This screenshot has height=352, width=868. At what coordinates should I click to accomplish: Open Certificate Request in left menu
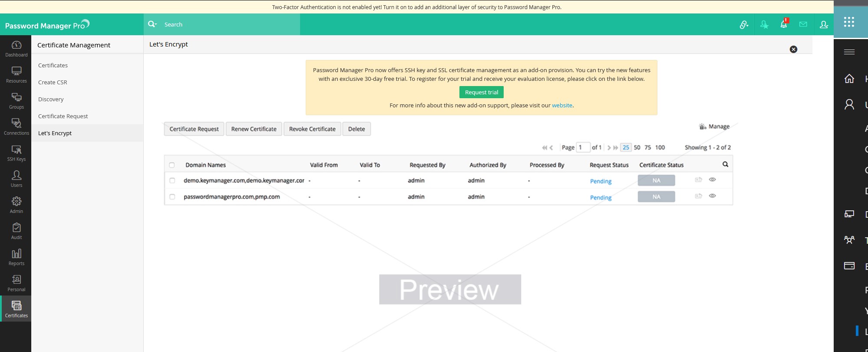(x=63, y=116)
